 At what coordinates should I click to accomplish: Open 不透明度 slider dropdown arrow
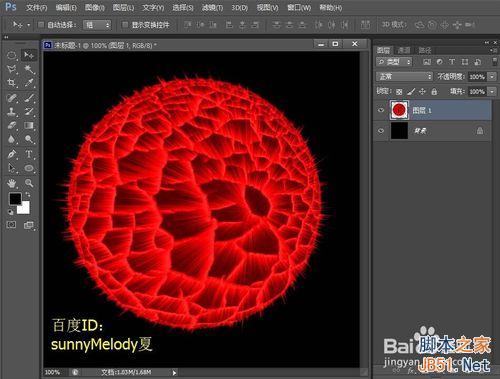tap(492, 77)
